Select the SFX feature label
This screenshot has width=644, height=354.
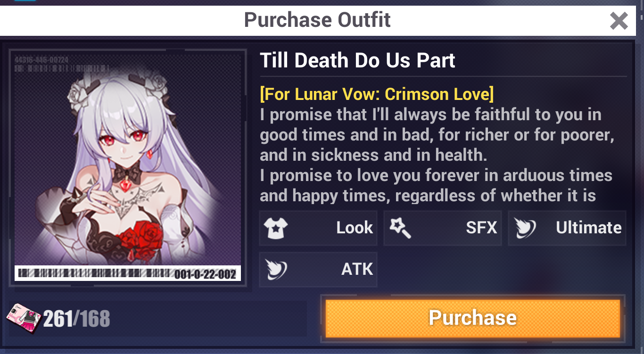pyautogui.click(x=481, y=228)
